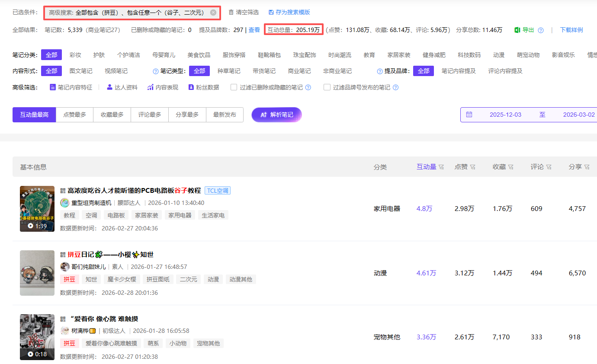Image resolution: width=597 pixels, height=364 pixels.
Task: Click the help icon before 提及品牌
Action: click(x=380, y=71)
